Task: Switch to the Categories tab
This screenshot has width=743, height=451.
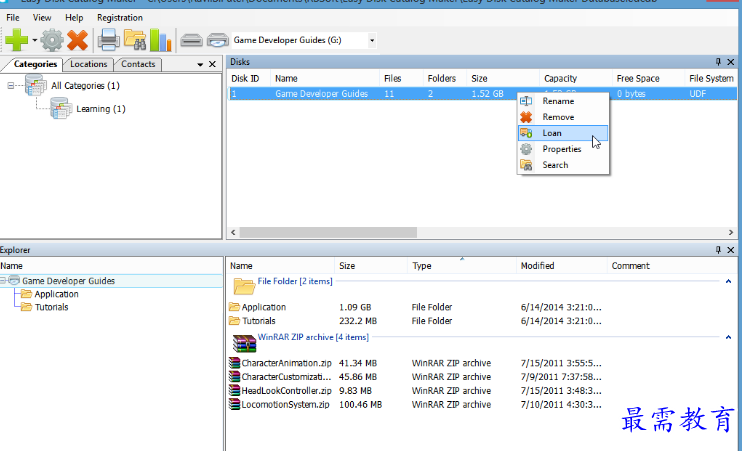Action: 35,64
